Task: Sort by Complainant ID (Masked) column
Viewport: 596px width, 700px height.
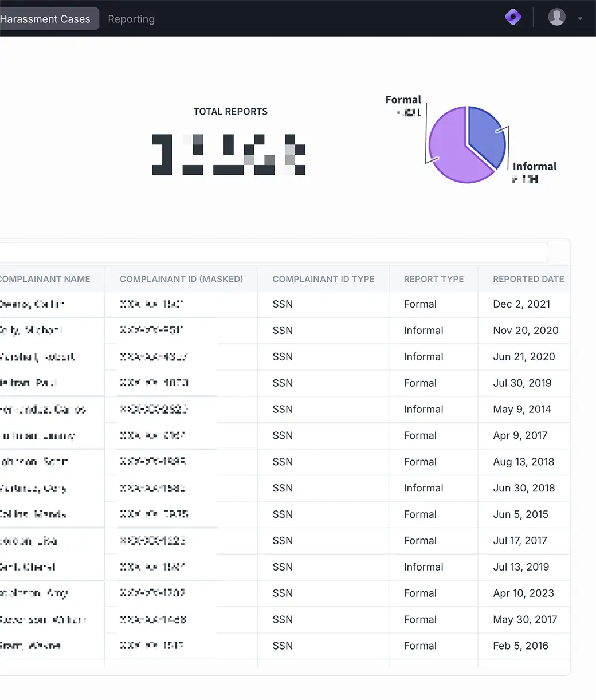Action: pos(181,279)
